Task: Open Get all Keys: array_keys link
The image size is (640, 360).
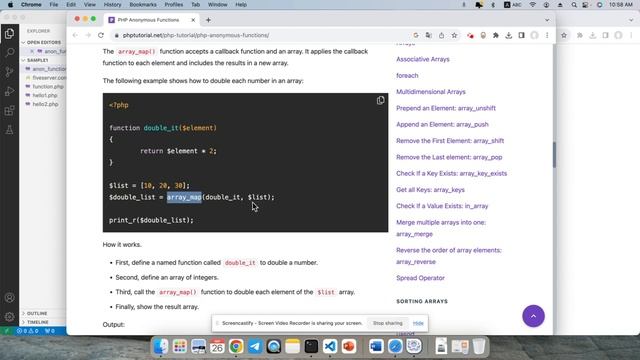Action: pos(430,190)
